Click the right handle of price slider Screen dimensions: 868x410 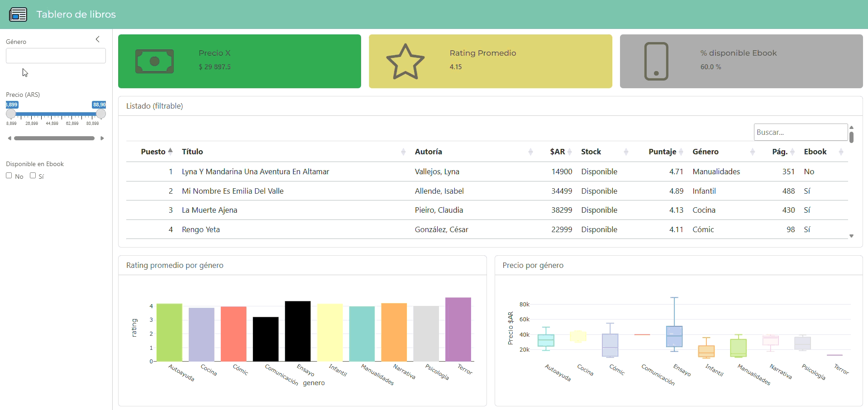point(101,114)
